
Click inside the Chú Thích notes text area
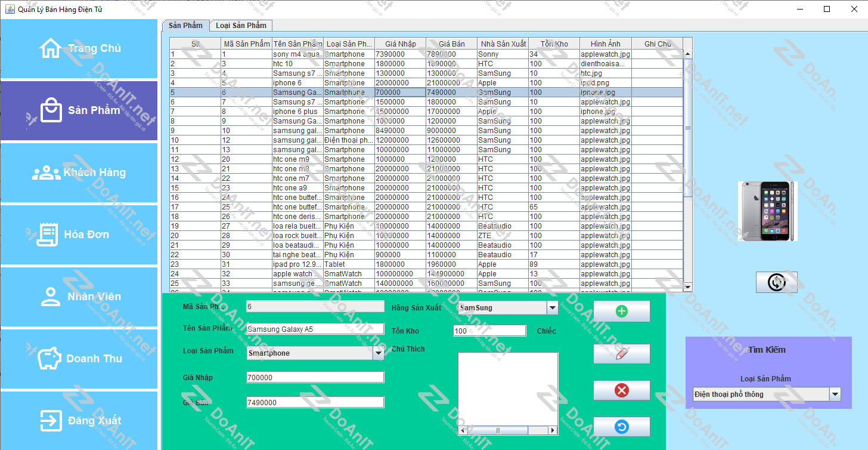tap(508, 389)
